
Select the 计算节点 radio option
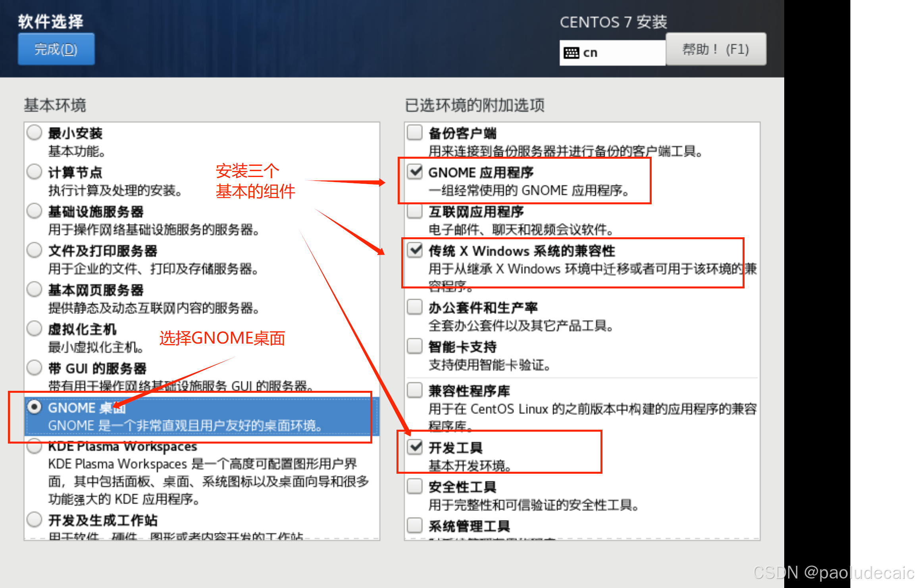pyautogui.click(x=35, y=172)
